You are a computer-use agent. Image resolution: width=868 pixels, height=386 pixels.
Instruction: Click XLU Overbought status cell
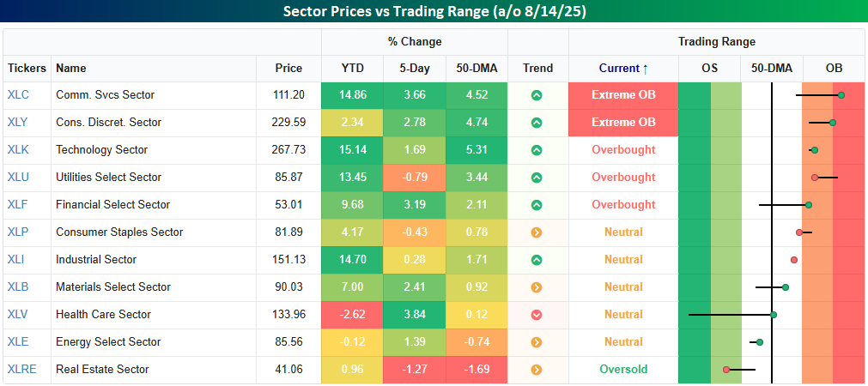pos(623,178)
